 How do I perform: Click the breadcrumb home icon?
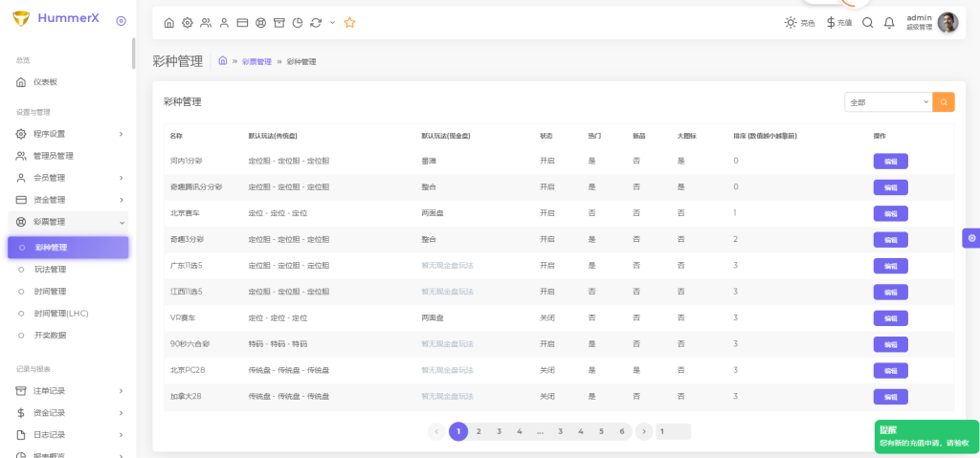click(x=223, y=61)
